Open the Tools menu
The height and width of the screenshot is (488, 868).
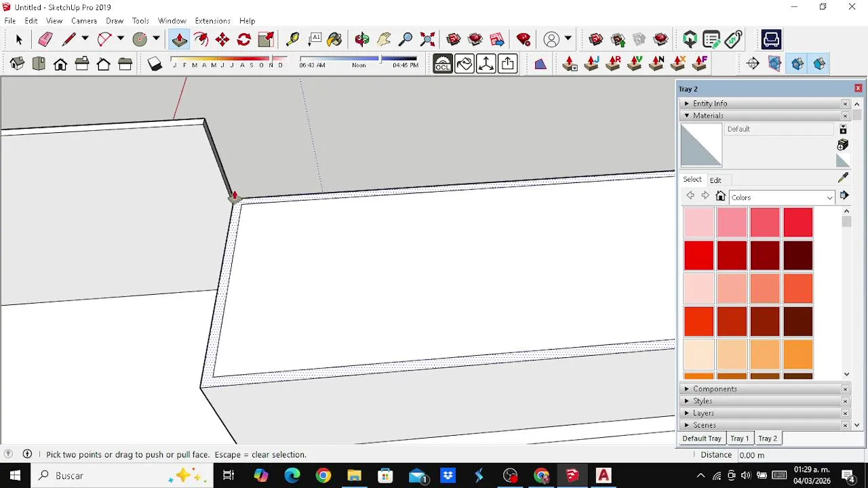(x=140, y=21)
